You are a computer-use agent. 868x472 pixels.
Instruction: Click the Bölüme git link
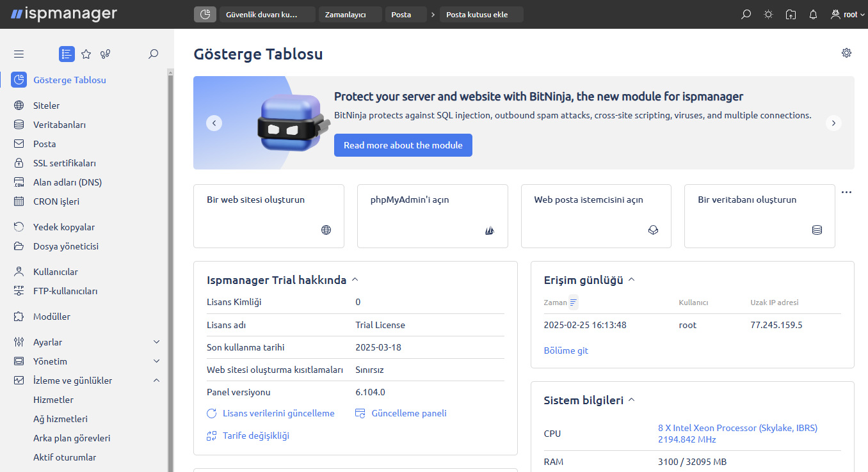click(565, 350)
